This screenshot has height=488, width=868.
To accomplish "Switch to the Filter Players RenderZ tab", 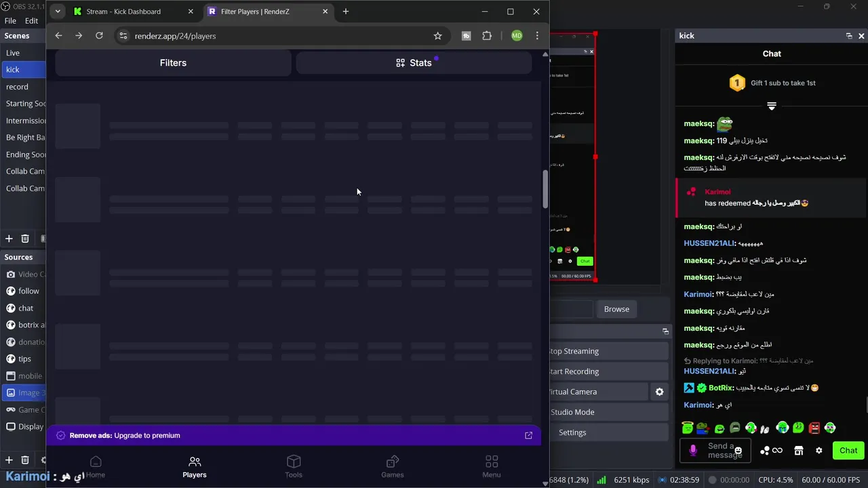I will point(270,12).
